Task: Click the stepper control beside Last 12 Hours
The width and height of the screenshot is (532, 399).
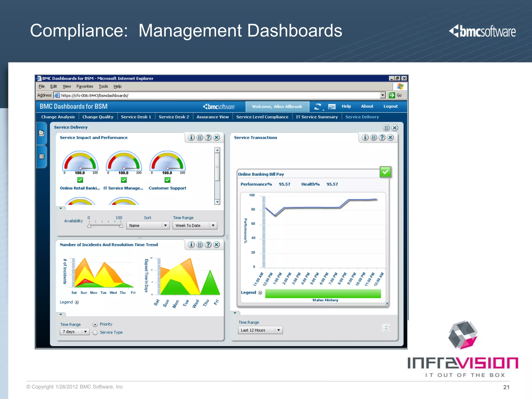Action: pos(386,328)
